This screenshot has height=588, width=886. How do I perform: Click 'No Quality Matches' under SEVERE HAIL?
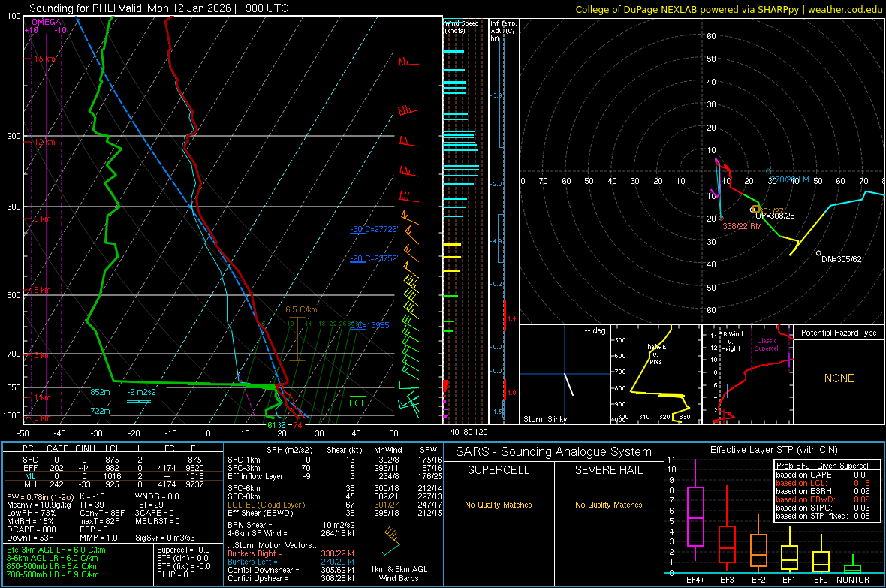(608, 505)
